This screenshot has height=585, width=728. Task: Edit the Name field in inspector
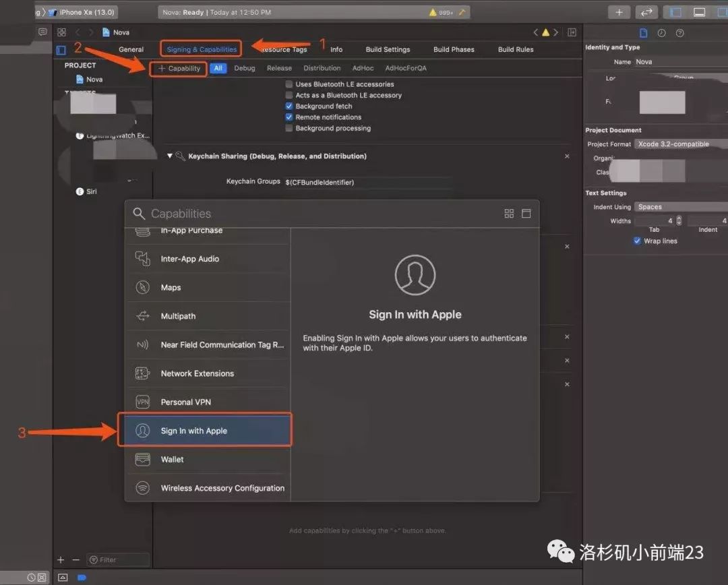(681, 62)
